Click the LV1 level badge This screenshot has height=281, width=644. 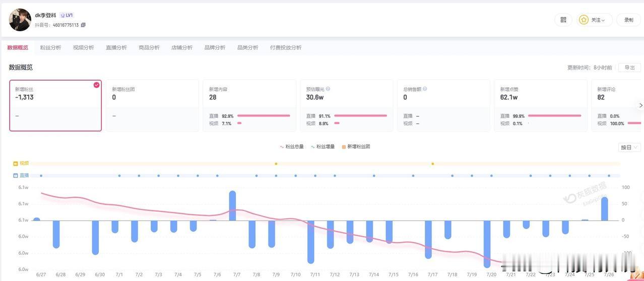(x=67, y=16)
